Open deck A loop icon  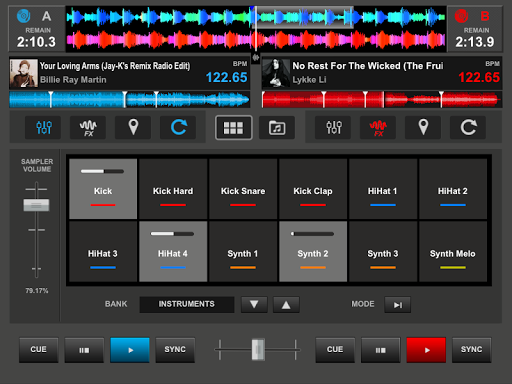point(178,127)
